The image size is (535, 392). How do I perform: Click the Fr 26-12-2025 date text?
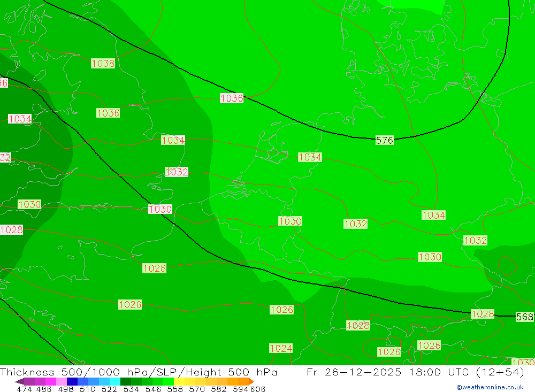[x=354, y=372]
